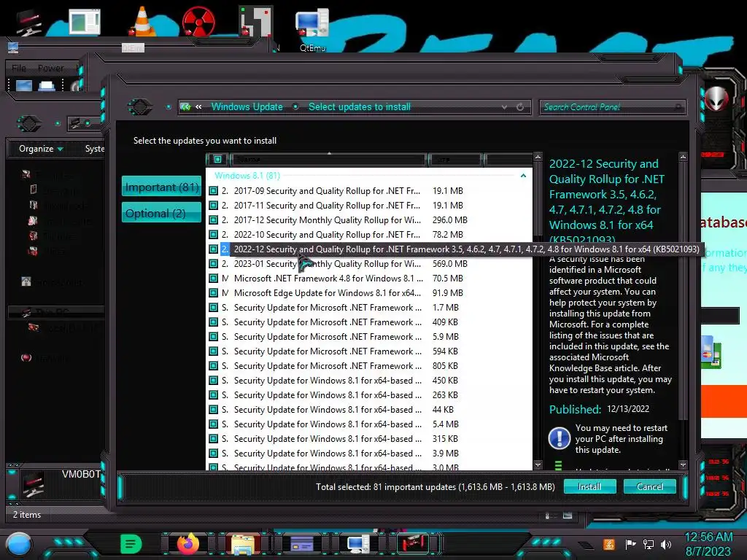
Task: Select the 1.7 MB .NET Framework Security Update
Action: [x=369, y=308]
